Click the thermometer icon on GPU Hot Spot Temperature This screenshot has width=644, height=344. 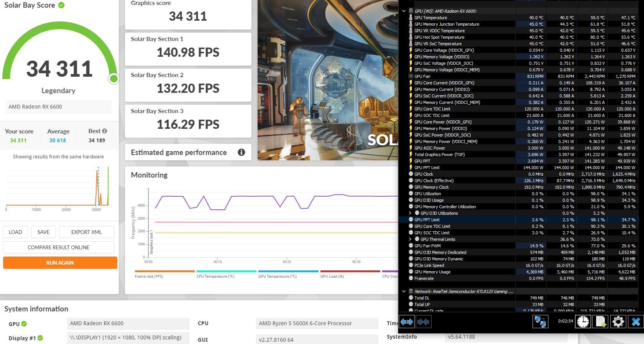pyautogui.click(x=411, y=37)
